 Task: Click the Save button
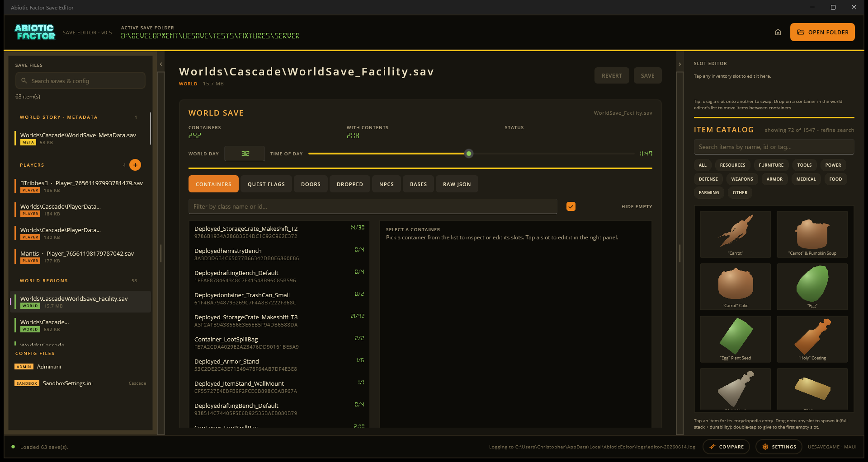click(x=647, y=75)
